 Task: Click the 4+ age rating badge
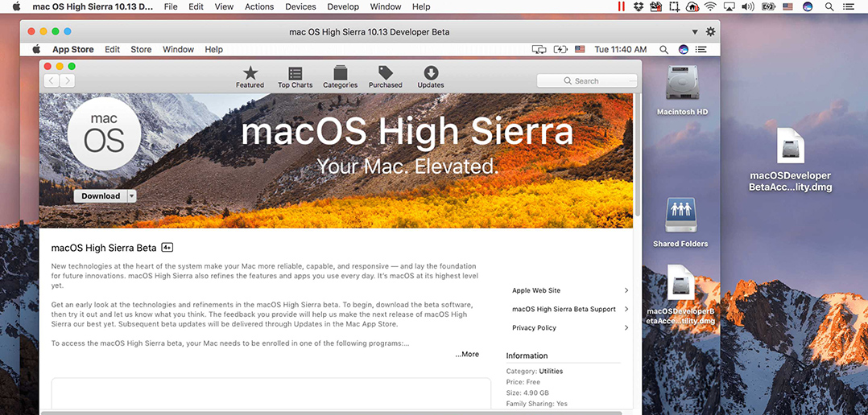[x=167, y=248]
